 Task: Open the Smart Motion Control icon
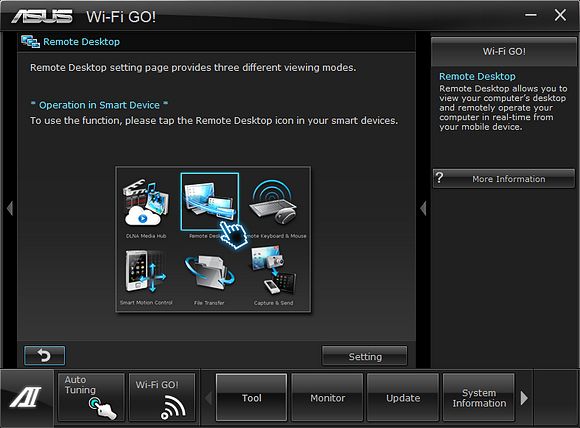click(x=146, y=272)
